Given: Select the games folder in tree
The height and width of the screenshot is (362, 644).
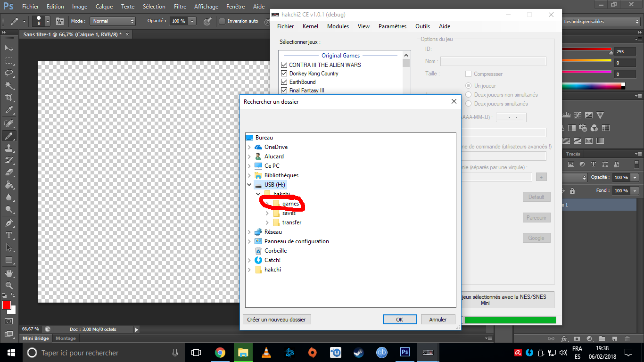Looking at the screenshot, I should [290, 204].
